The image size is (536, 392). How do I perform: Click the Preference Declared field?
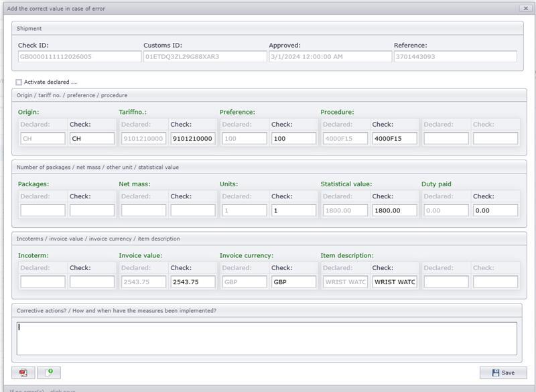point(245,139)
